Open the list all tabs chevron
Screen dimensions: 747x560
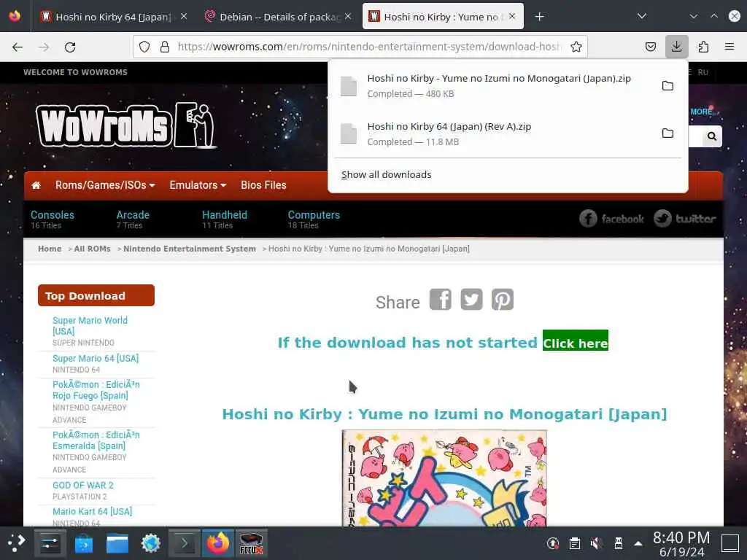(642, 16)
